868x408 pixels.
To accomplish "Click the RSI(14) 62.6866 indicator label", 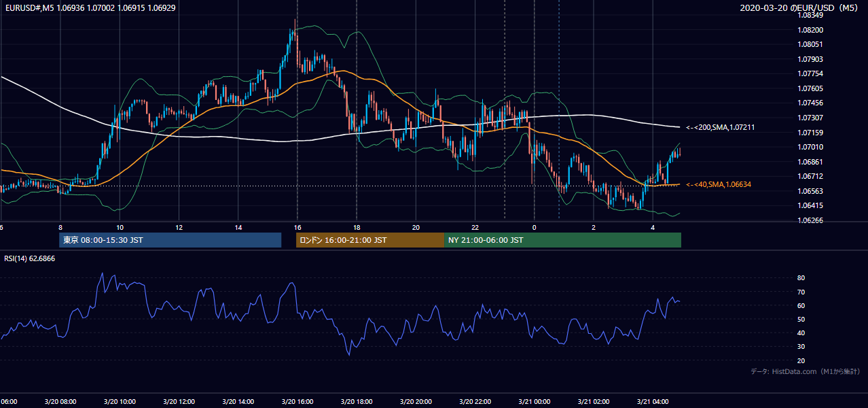I will coord(30,258).
